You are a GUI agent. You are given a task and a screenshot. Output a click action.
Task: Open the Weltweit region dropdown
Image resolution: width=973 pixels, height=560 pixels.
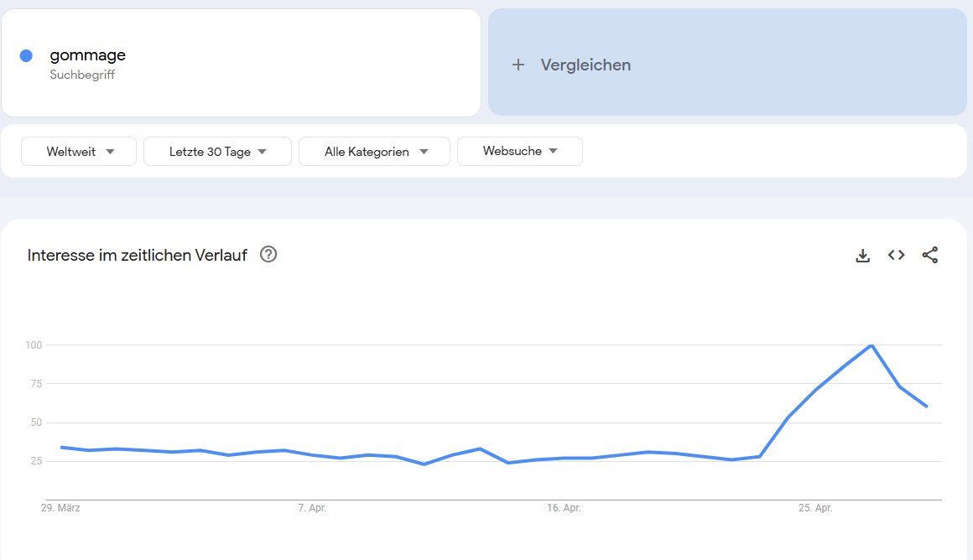[x=79, y=152]
